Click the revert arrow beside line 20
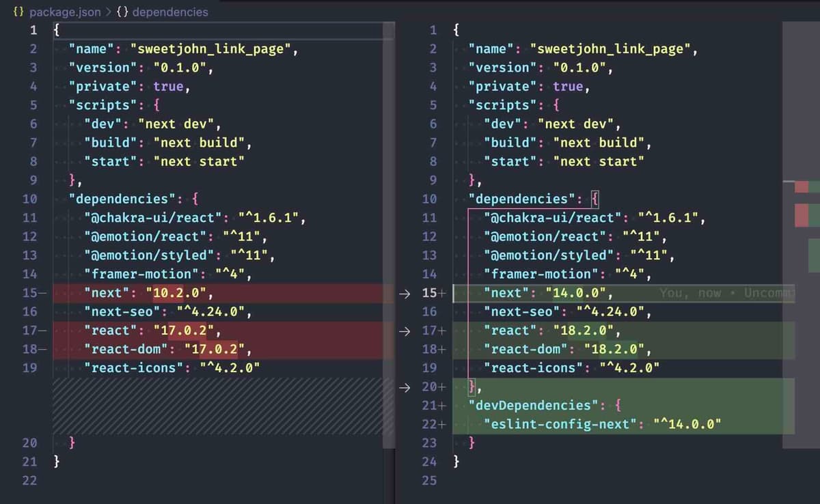Viewport: 820px width, 504px height. click(x=405, y=387)
